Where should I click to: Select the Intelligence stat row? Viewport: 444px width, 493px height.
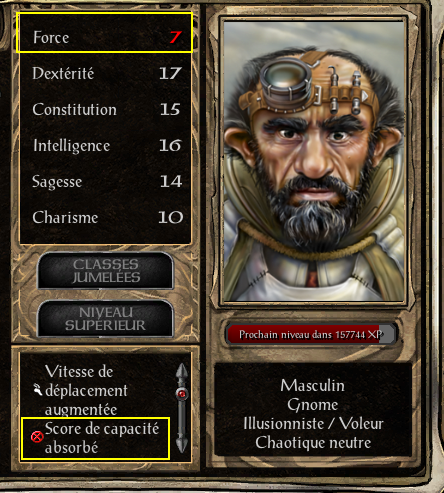[x=105, y=145]
